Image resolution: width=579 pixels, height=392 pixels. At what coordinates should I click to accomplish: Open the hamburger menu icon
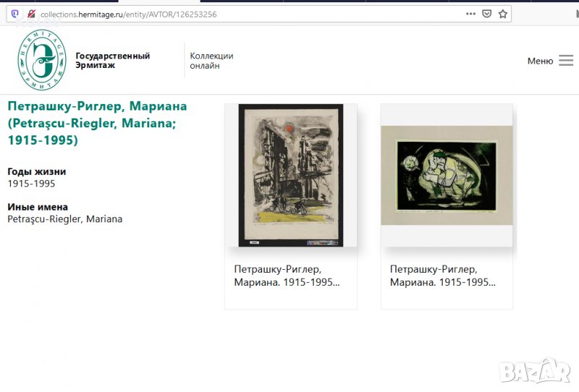click(x=566, y=61)
